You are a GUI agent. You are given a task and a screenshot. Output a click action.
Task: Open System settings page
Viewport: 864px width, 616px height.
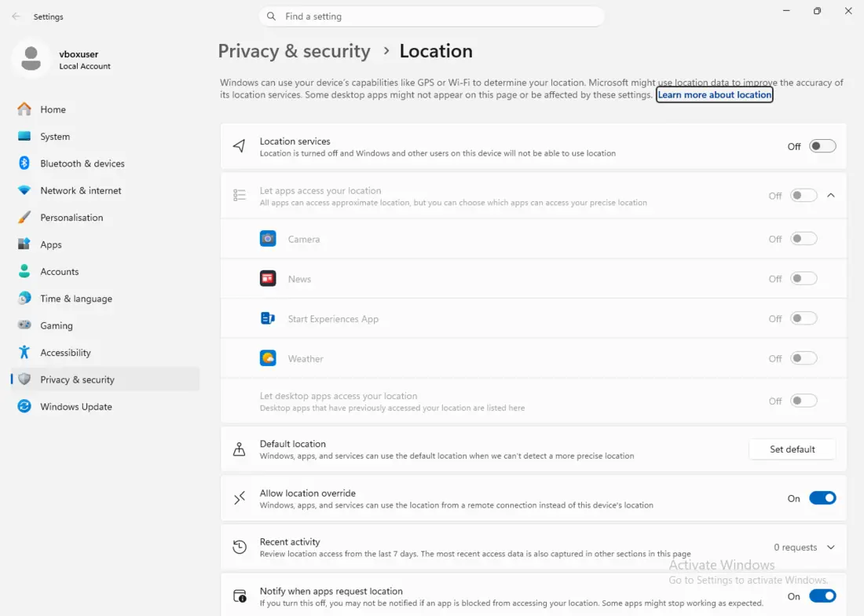point(105,136)
